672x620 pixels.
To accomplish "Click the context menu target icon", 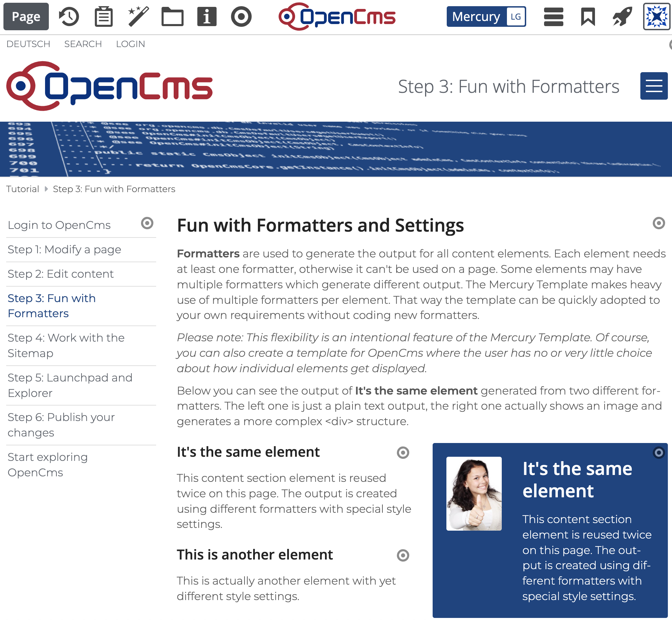I will (x=241, y=16).
